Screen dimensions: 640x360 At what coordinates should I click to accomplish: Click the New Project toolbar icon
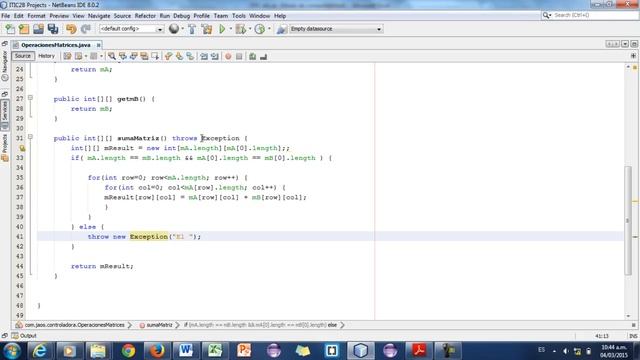[24, 29]
